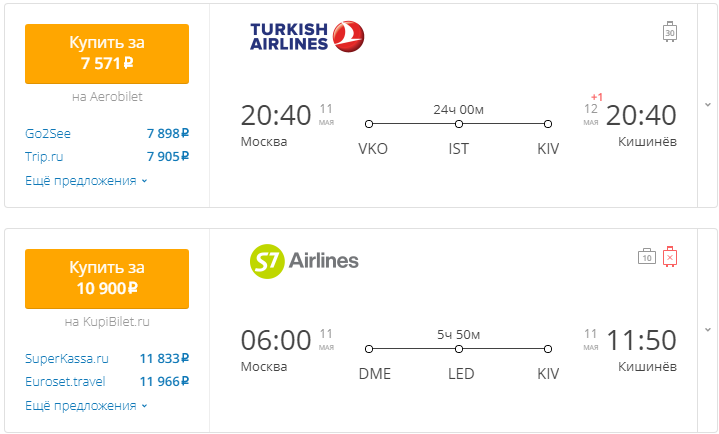Buy the ticket for 10 900 ₽
The width and height of the screenshot is (719, 434).
point(107,278)
